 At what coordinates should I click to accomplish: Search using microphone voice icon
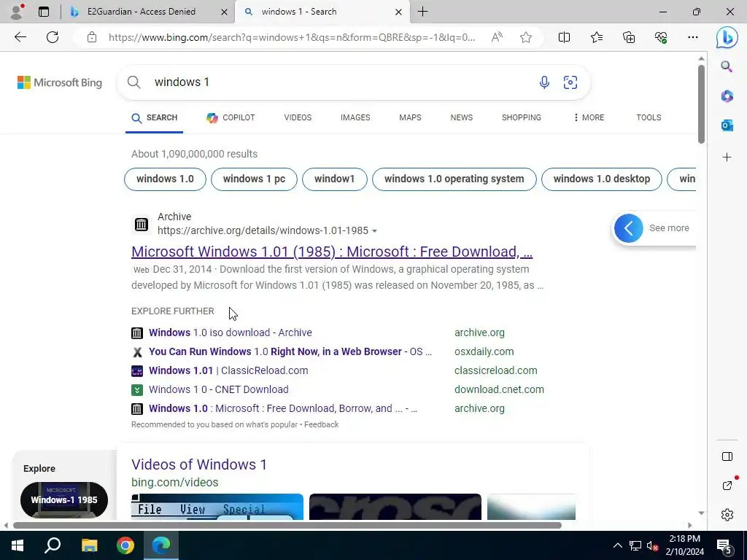tap(544, 82)
